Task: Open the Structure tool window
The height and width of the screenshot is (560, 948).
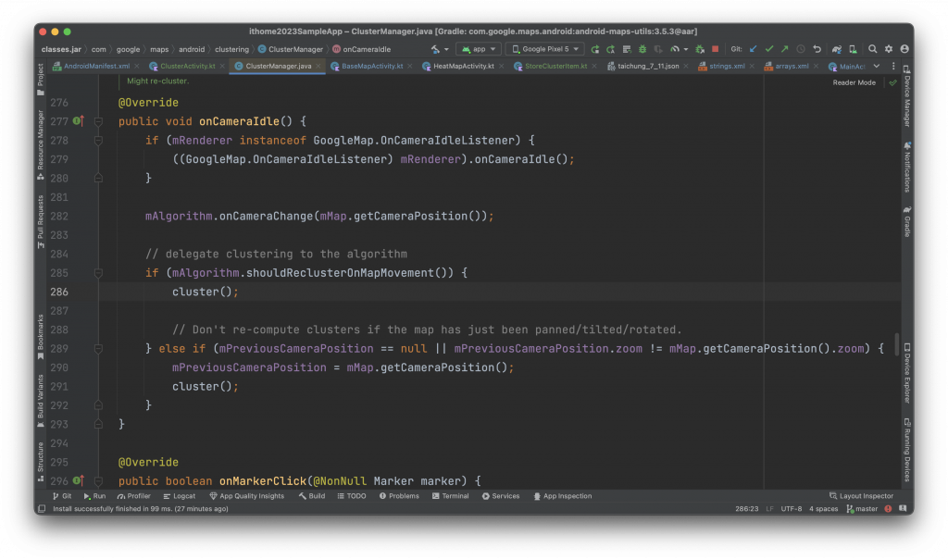Action: coord(41,462)
